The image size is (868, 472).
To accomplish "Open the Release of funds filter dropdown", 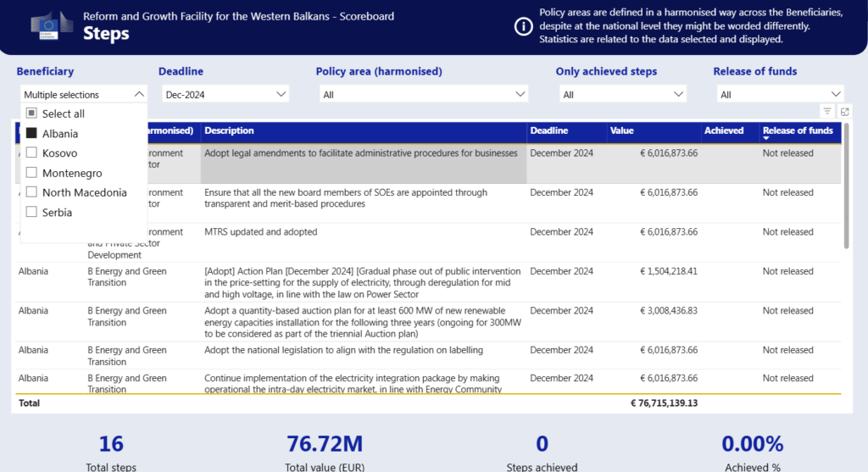I will 781,95.
